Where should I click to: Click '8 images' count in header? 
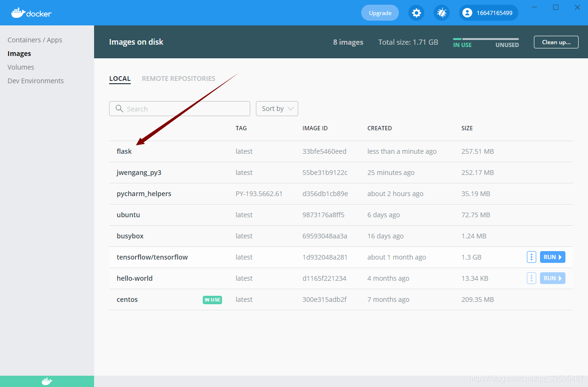point(348,42)
